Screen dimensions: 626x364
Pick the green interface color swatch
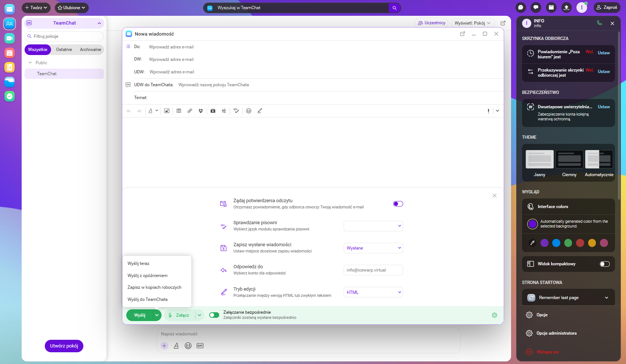[568, 243]
